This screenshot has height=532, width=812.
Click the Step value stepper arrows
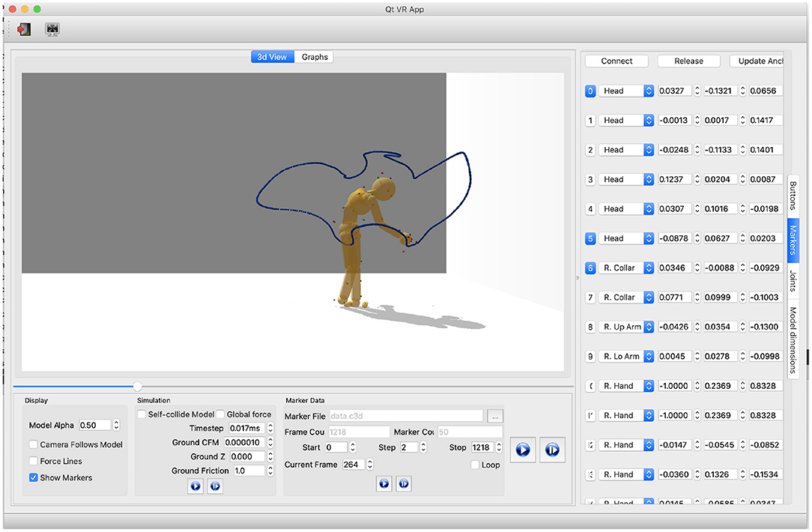coord(423,447)
